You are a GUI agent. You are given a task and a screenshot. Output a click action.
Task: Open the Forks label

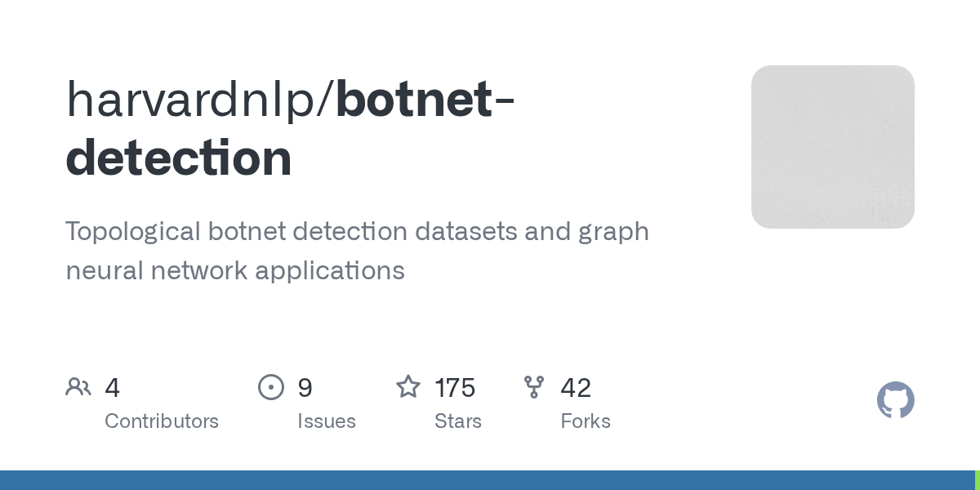point(586,421)
